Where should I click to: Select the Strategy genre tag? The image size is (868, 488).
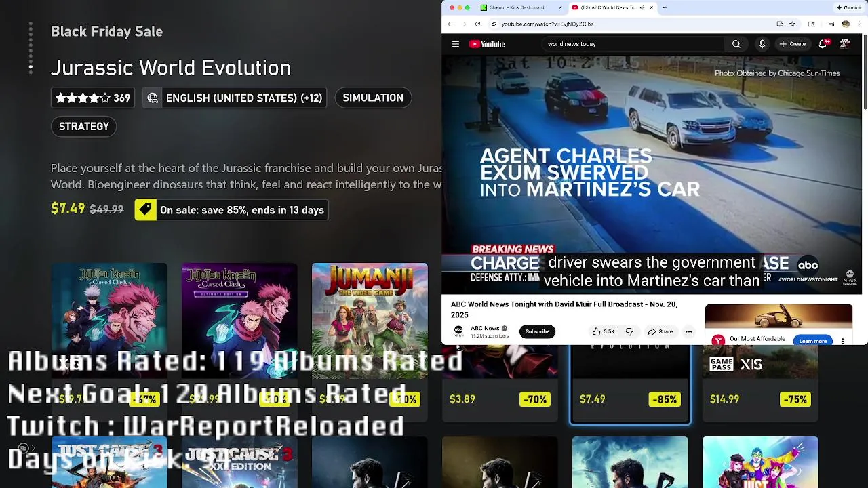pyautogui.click(x=84, y=126)
